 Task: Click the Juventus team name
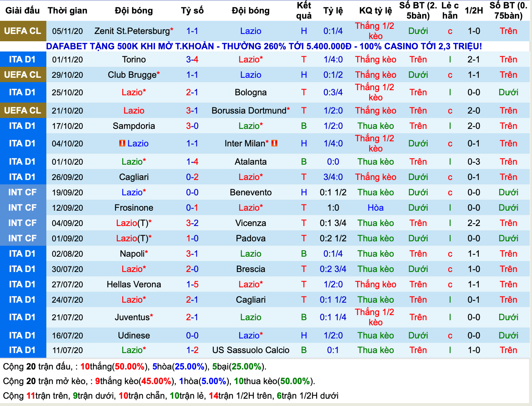132,317
